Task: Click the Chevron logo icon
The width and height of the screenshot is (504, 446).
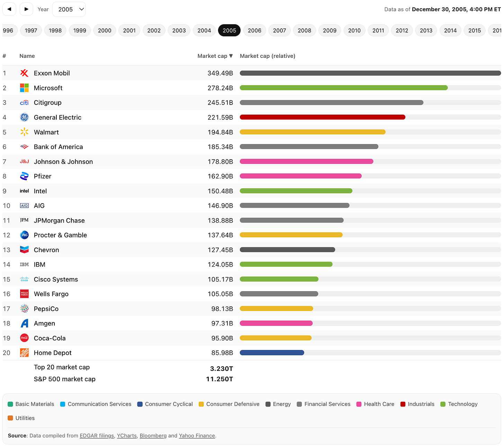Action: [x=24, y=250]
